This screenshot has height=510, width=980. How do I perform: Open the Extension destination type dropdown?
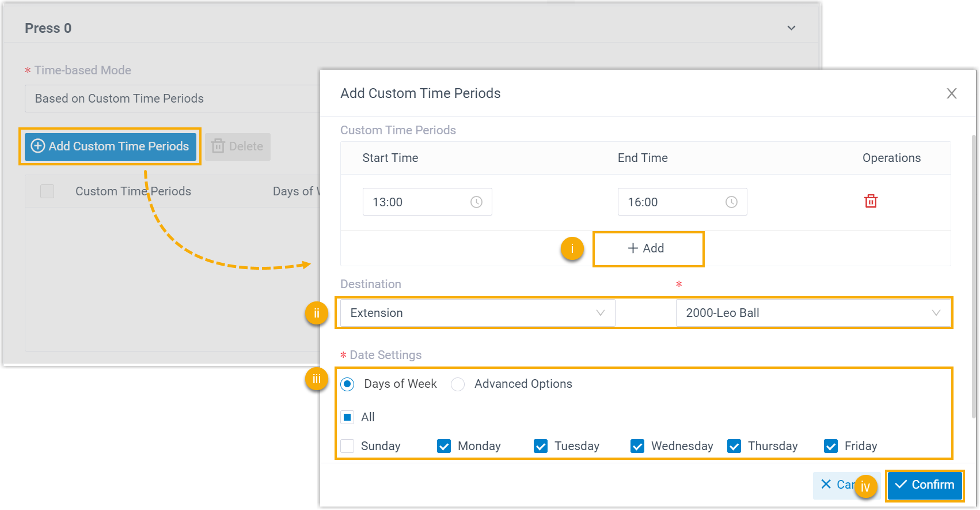coord(477,313)
